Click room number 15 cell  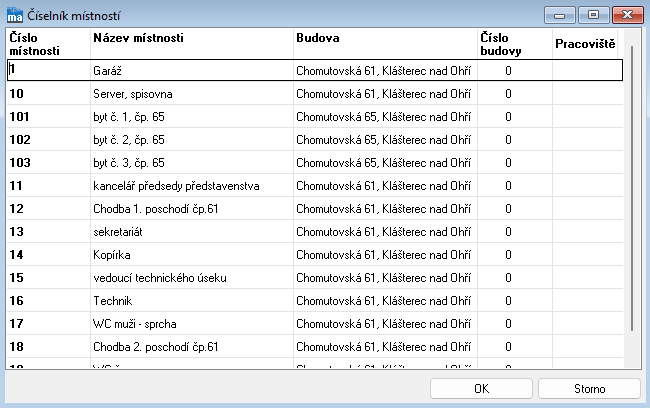pyautogui.click(x=49, y=277)
